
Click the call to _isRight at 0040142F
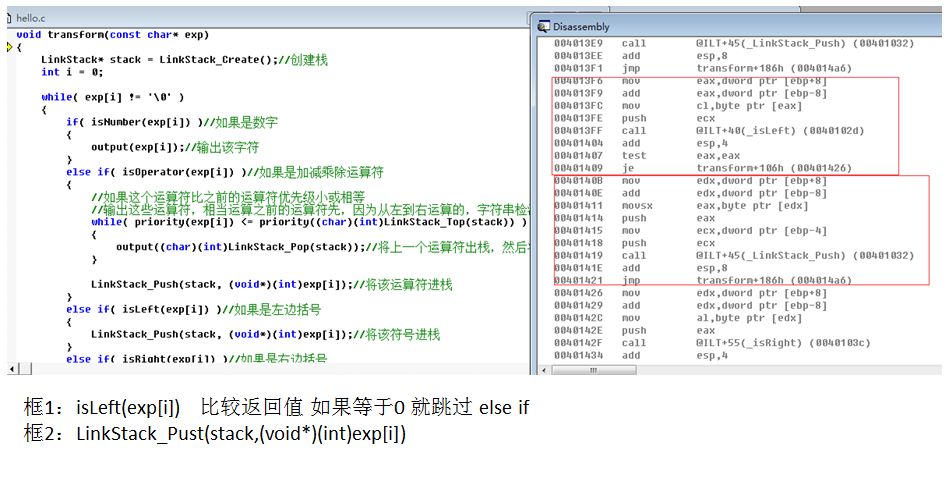point(712,343)
